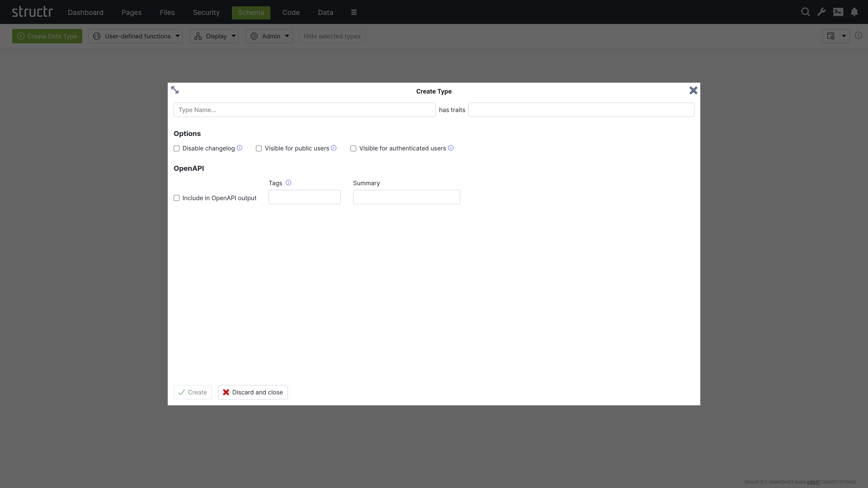
Task: Switch to the Security tab
Action: (x=206, y=12)
